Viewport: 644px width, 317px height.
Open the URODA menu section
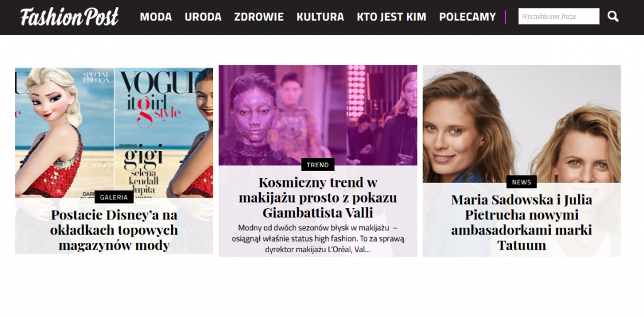[203, 17]
